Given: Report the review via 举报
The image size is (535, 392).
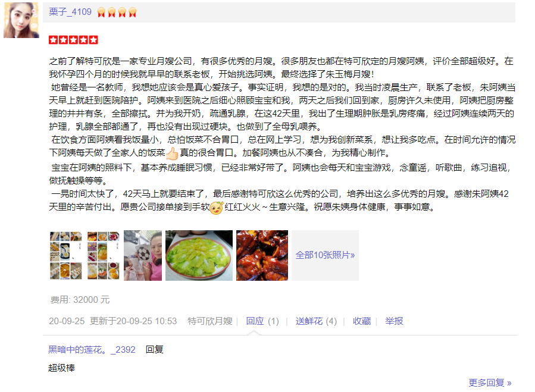Looking at the screenshot, I should click(x=394, y=321).
